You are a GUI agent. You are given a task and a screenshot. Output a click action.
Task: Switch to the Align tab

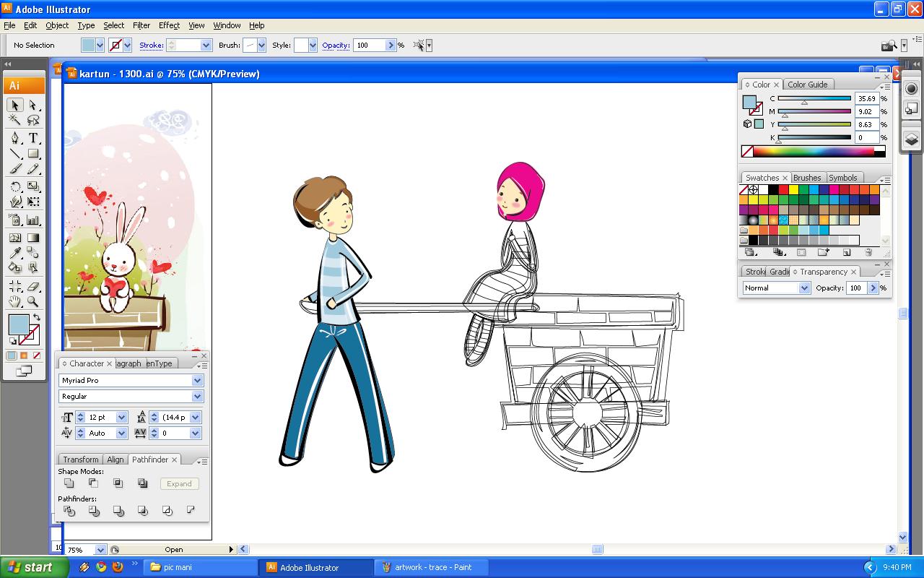click(115, 460)
